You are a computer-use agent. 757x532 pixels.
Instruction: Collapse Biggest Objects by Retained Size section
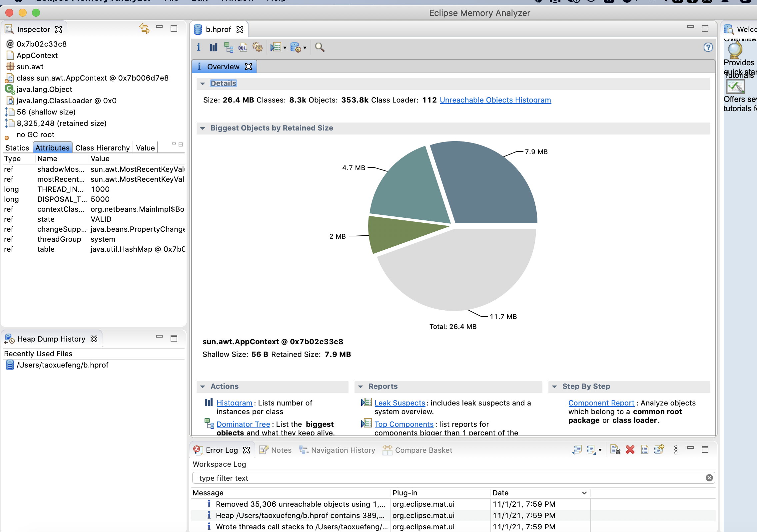pos(203,128)
